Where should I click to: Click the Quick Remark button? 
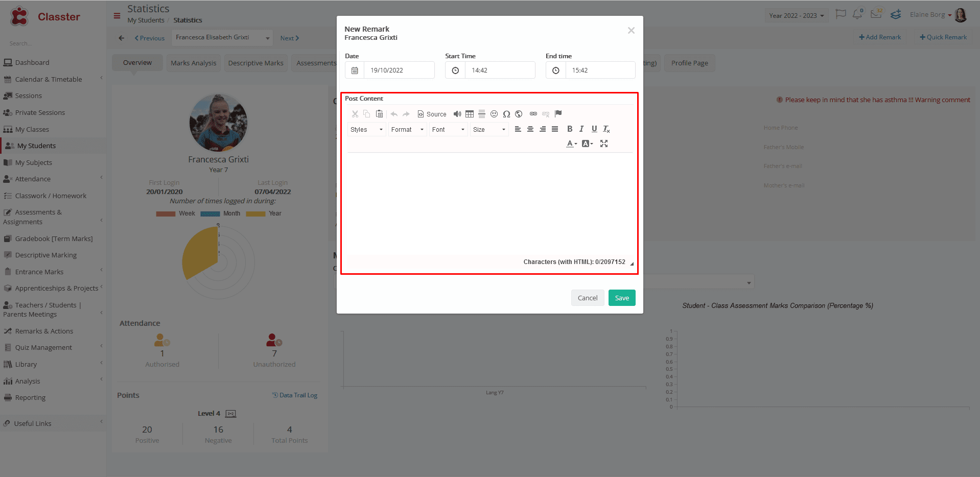[x=943, y=37]
